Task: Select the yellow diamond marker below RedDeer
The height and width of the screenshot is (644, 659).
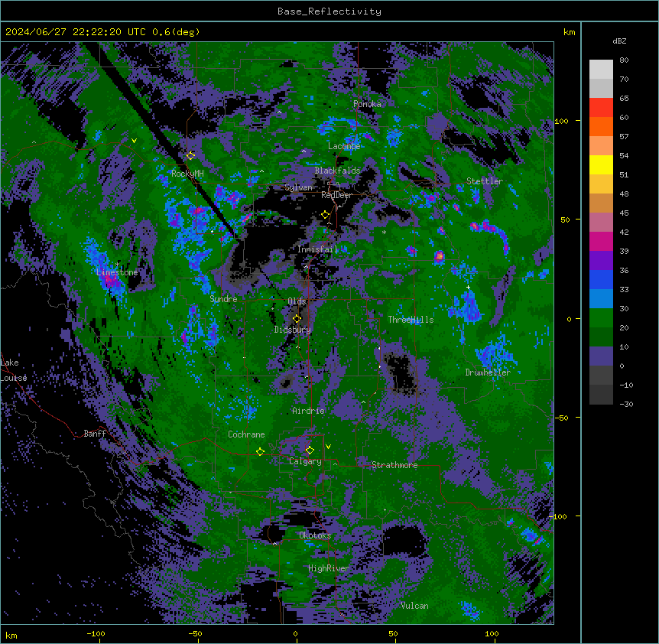Action: [325, 215]
